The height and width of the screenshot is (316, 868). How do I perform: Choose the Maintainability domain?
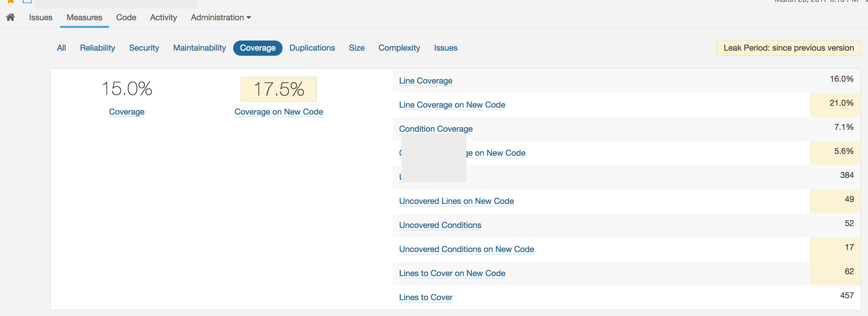(200, 48)
